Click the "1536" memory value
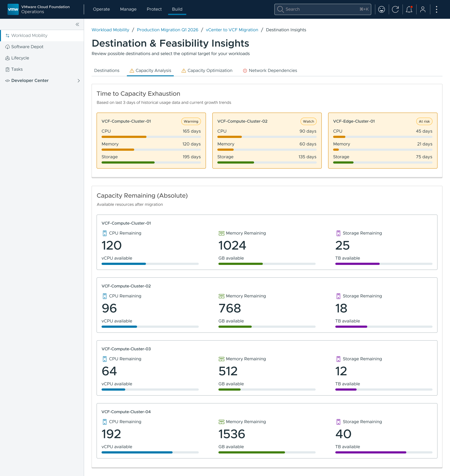The width and height of the screenshot is (450, 476). [x=232, y=434]
